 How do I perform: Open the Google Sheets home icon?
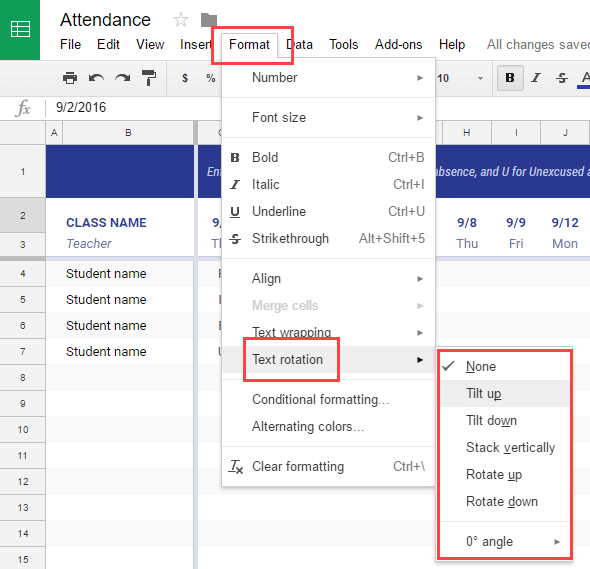[20, 29]
